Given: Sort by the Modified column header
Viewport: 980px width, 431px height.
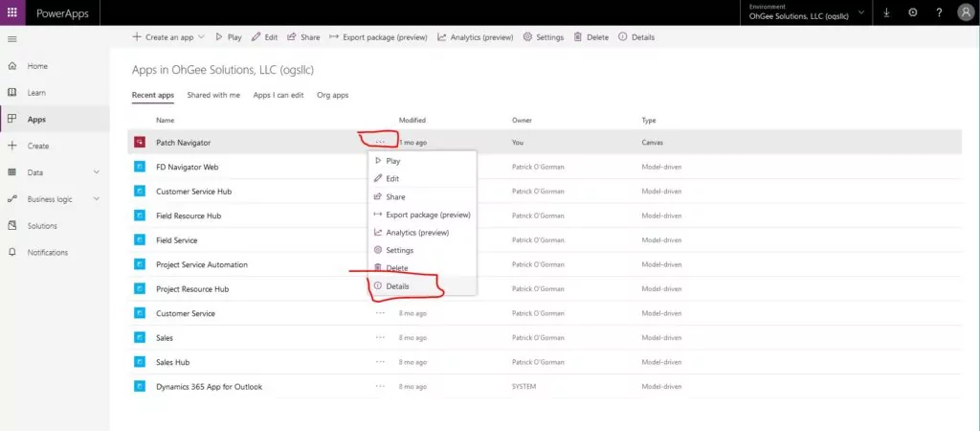Looking at the screenshot, I should coord(412,120).
